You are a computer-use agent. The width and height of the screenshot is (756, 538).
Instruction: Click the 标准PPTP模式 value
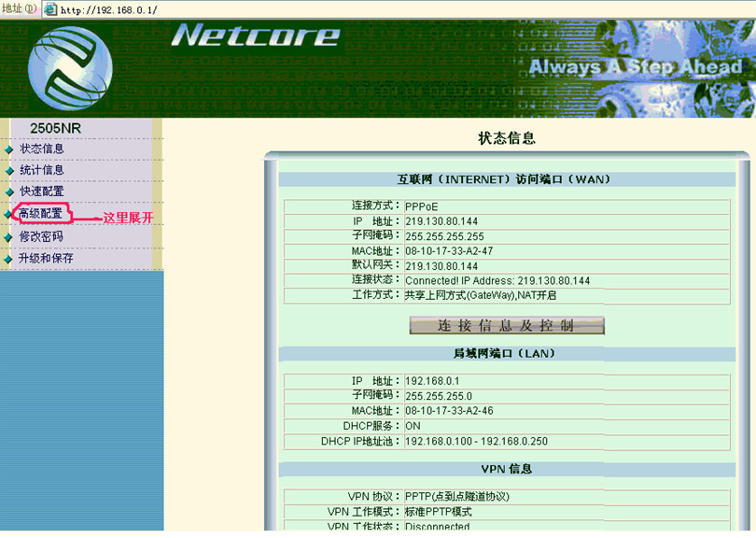tap(439, 512)
